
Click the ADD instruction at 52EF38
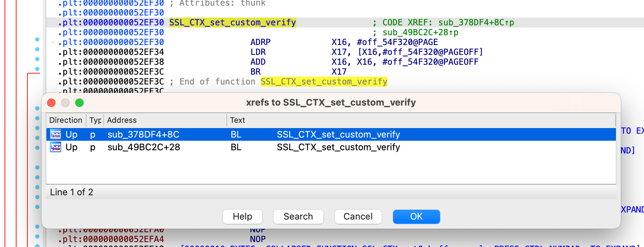(x=258, y=62)
